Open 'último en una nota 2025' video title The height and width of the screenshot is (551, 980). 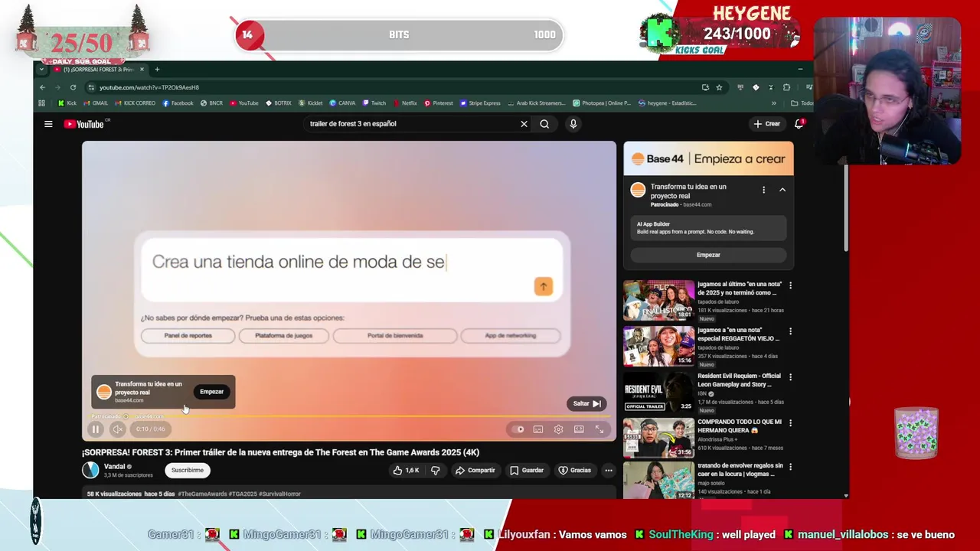739,288
